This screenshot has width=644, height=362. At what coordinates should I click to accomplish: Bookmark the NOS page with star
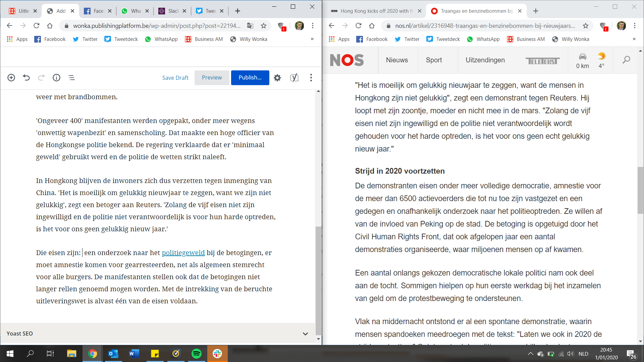click(x=585, y=26)
